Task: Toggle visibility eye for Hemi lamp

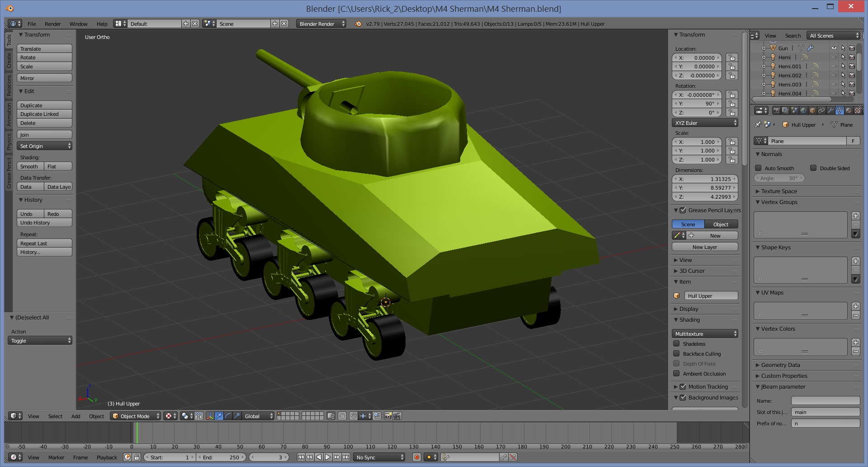Action: click(x=834, y=57)
